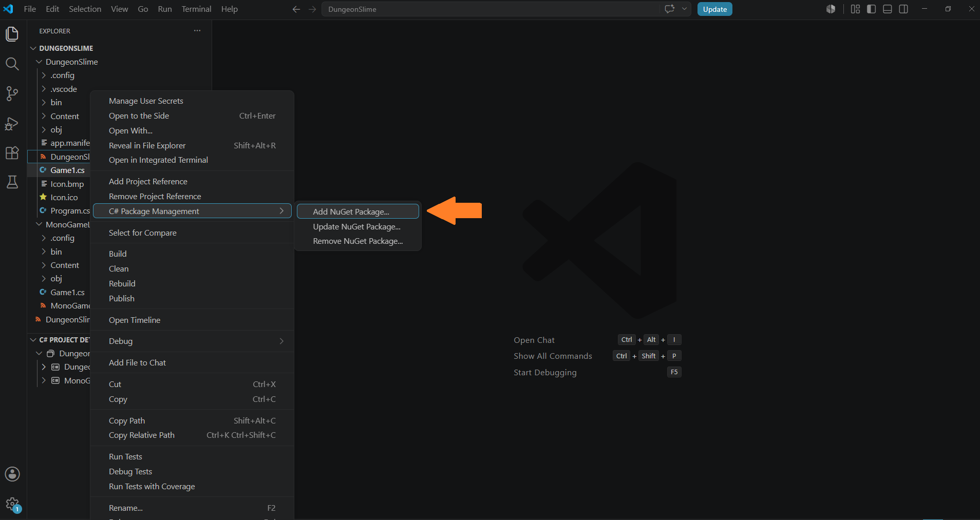Click the Update button in title bar
The image size is (980, 520).
[x=714, y=9]
